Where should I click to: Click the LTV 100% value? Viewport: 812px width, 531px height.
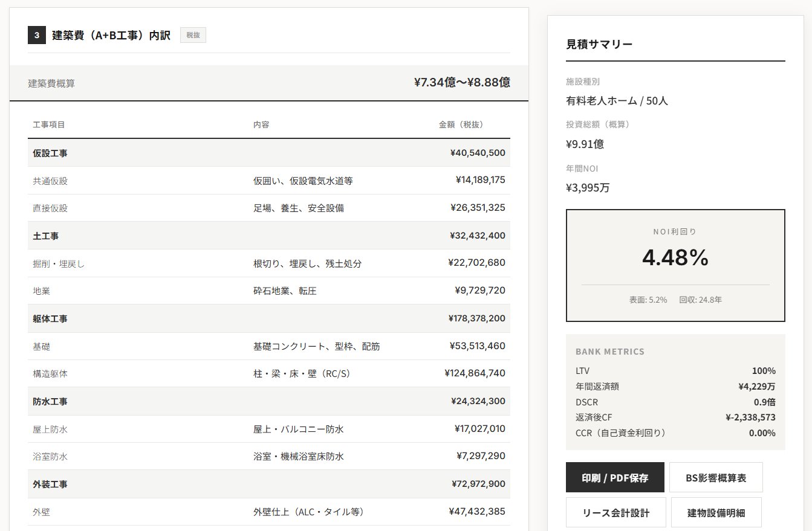click(x=764, y=371)
